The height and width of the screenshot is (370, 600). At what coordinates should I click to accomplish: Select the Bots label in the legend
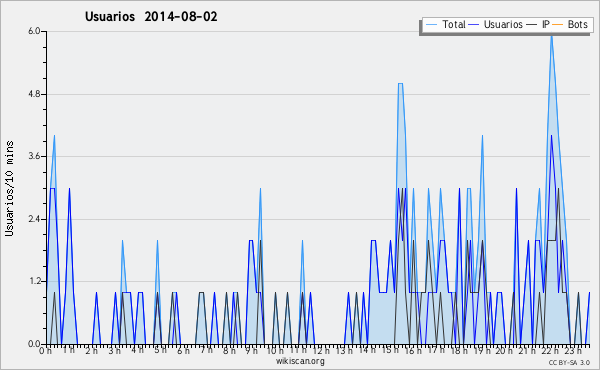tap(577, 24)
